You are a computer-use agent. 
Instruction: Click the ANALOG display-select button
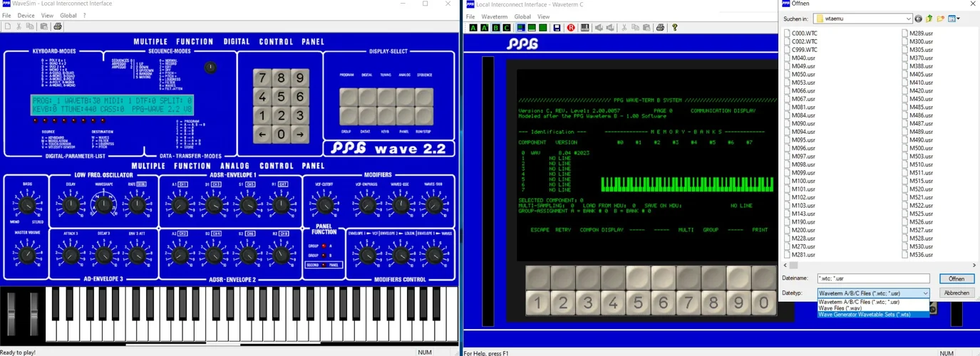tap(405, 97)
